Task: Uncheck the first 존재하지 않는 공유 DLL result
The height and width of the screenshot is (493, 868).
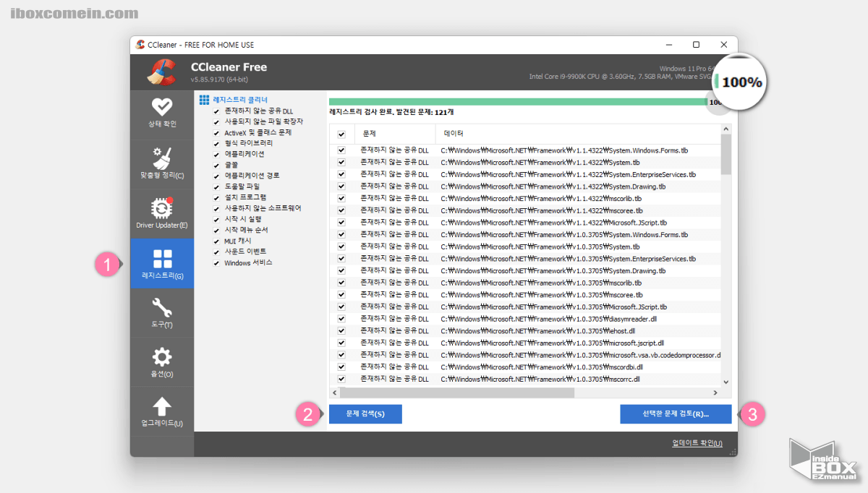Action: coord(340,150)
